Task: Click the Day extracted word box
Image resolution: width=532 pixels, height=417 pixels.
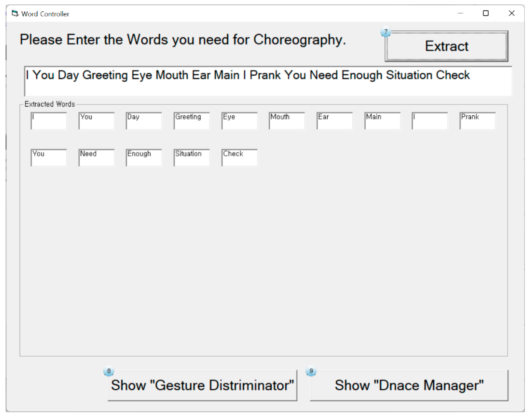Action: coord(144,121)
